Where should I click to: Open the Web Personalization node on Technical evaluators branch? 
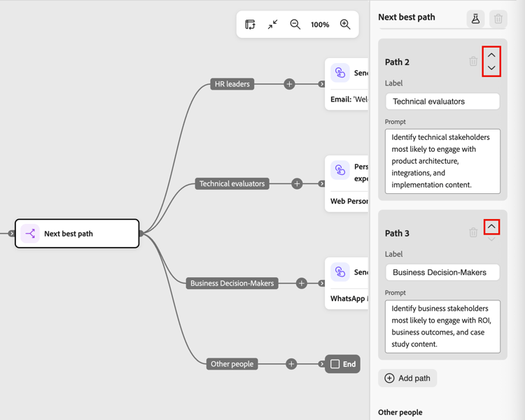pyautogui.click(x=346, y=183)
